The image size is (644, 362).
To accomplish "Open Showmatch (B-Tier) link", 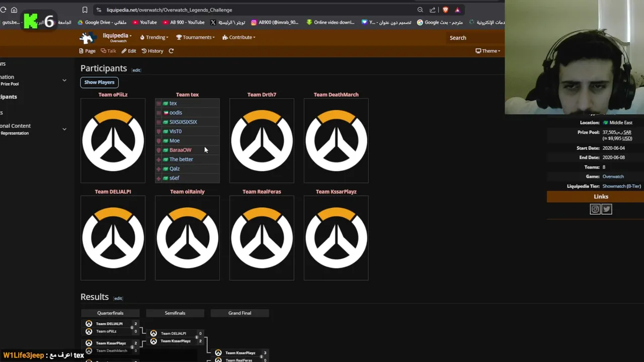I will pos(621,186).
